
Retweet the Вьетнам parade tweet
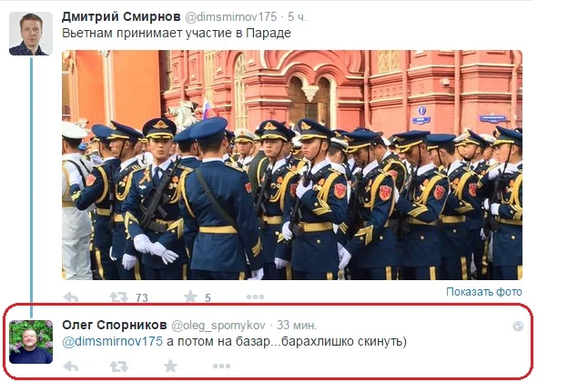pos(119,297)
